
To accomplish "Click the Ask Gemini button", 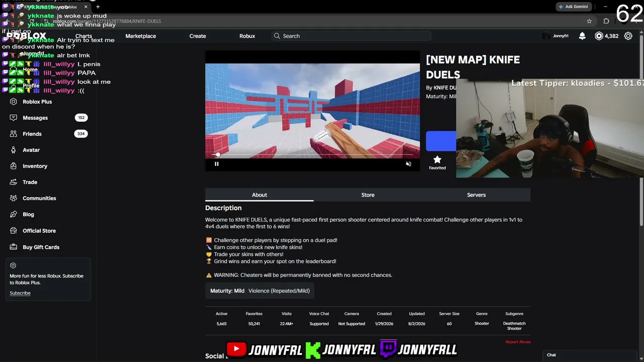I will pos(573,7).
